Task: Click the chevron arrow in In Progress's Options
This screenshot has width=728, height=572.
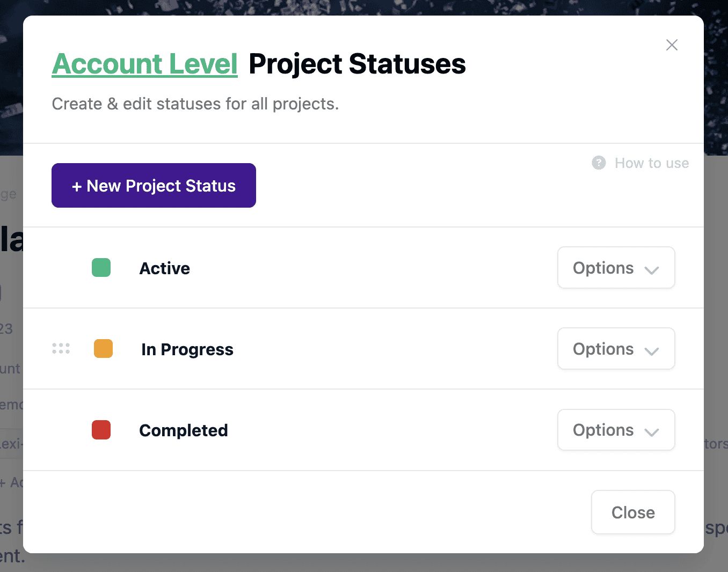Action: 652,351
